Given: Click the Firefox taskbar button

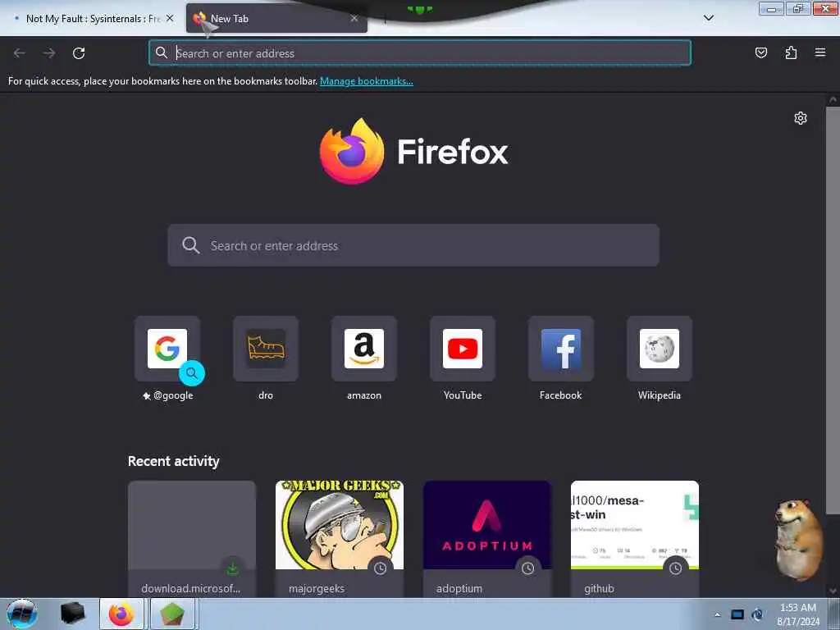Looking at the screenshot, I should pyautogui.click(x=121, y=614).
